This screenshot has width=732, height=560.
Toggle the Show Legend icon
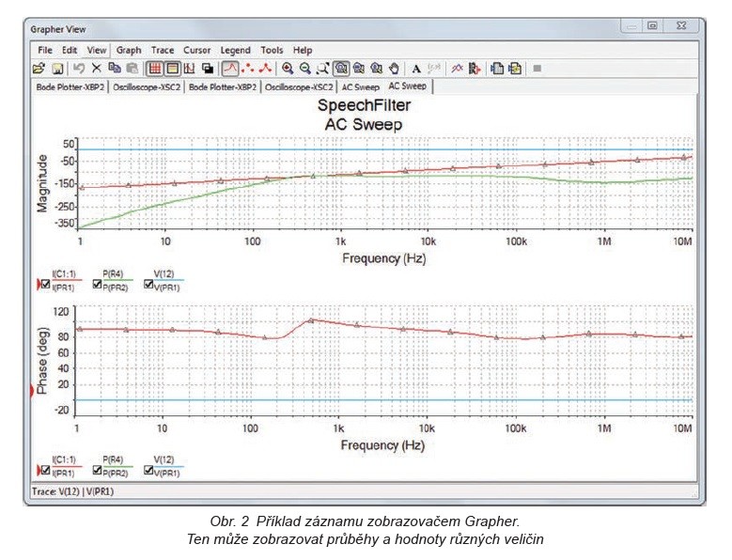(172, 69)
